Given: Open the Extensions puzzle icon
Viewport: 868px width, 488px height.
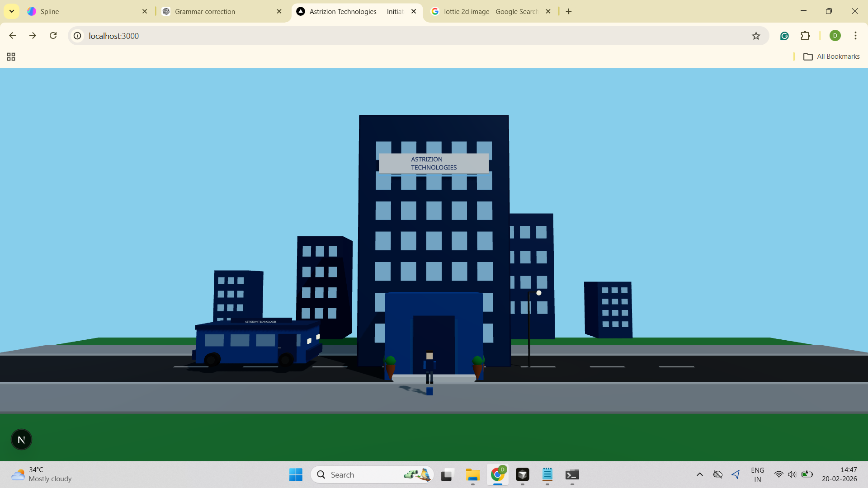Looking at the screenshot, I should point(805,36).
